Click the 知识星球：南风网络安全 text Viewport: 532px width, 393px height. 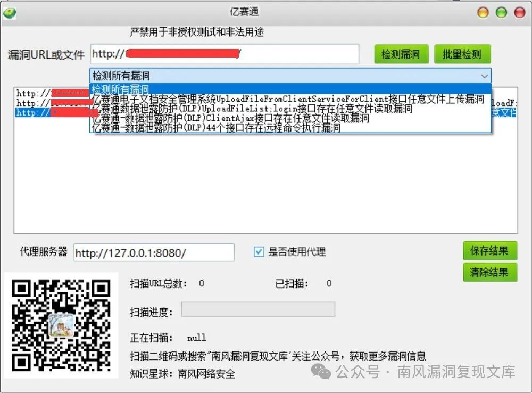point(182,374)
